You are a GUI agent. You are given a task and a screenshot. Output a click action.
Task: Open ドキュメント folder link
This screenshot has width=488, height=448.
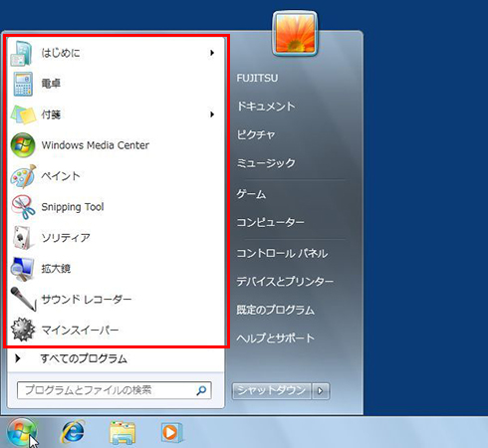point(266,107)
